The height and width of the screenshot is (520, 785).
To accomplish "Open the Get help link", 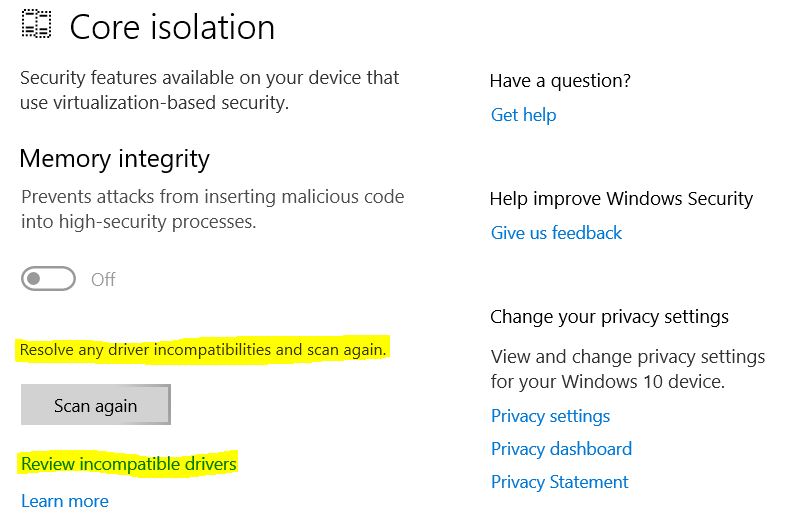I will click(523, 115).
